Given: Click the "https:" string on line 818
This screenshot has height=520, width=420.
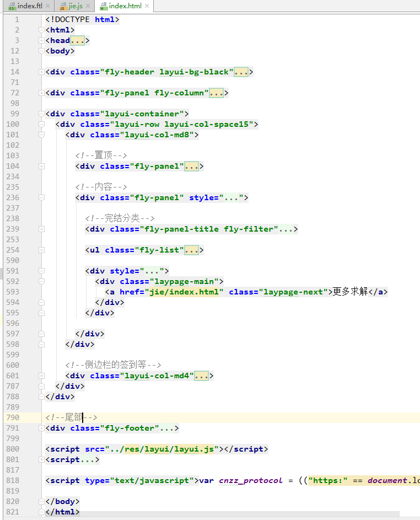Looking at the screenshot, I should 328,480.
